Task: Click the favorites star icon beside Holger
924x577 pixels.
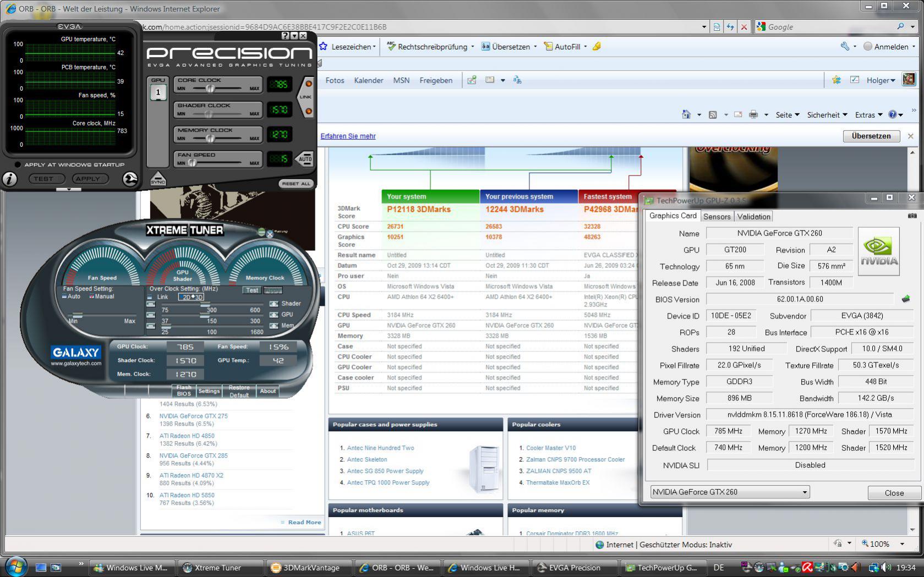Action: click(836, 80)
